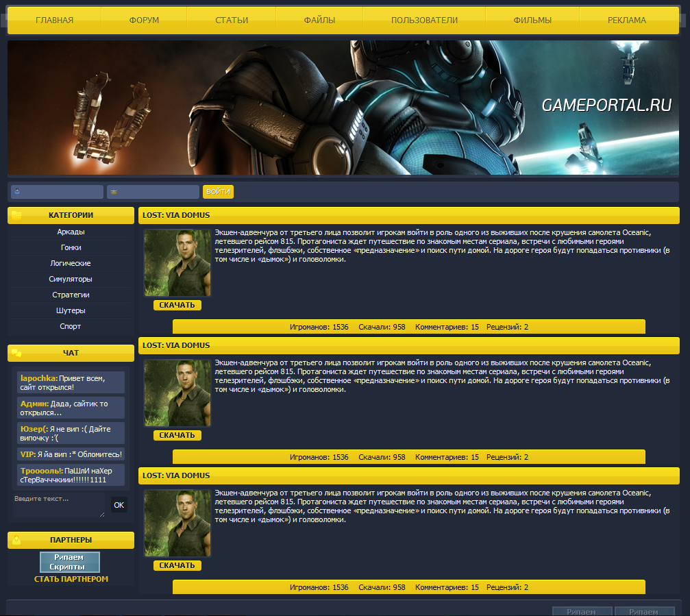Select the Шутеры category
The height and width of the screenshot is (616, 690).
[71, 310]
